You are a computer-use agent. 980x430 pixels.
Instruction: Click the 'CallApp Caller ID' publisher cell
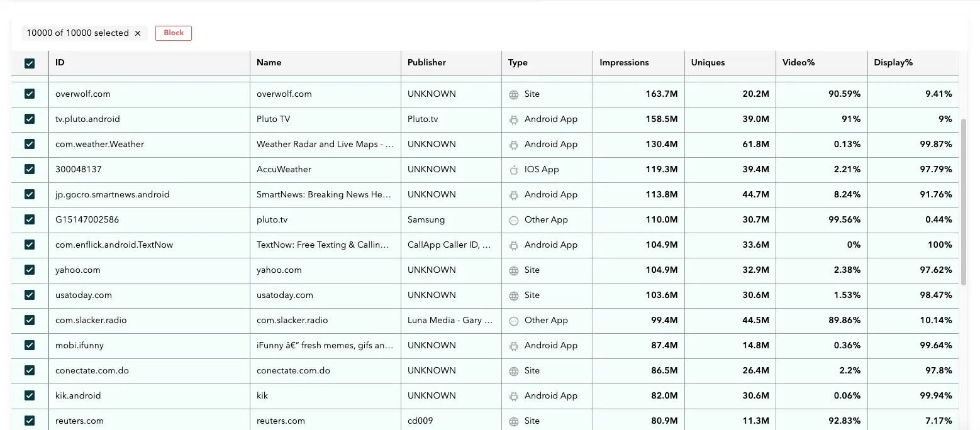tap(450, 245)
